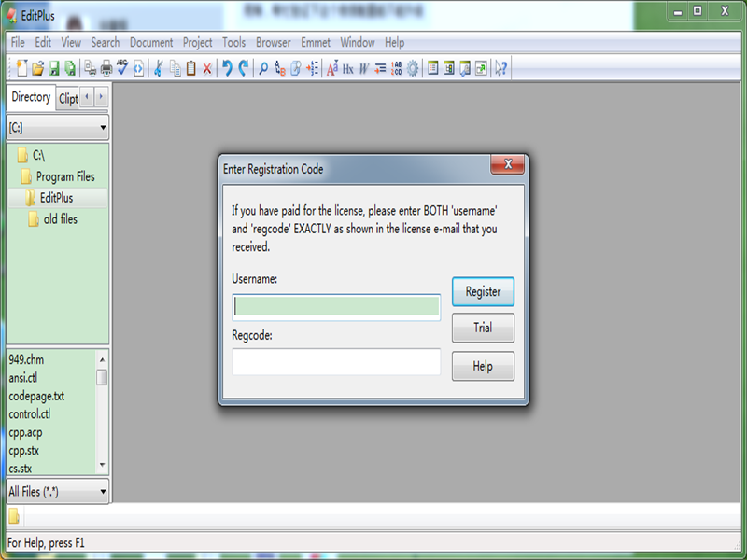
Task: Click the tab scroll right arrow
Action: pos(101,97)
